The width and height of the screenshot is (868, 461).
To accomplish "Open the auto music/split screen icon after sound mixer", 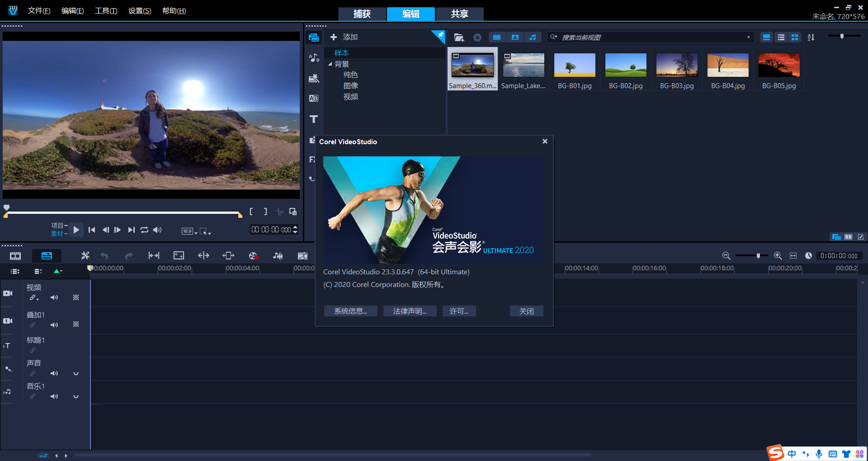I will click(x=302, y=256).
